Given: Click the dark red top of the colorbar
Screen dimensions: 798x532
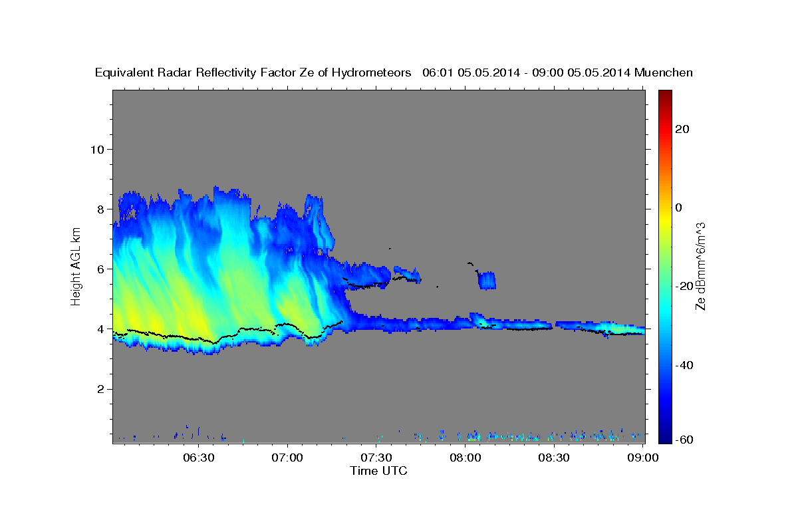Looking at the screenshot, I should (665, 96).
